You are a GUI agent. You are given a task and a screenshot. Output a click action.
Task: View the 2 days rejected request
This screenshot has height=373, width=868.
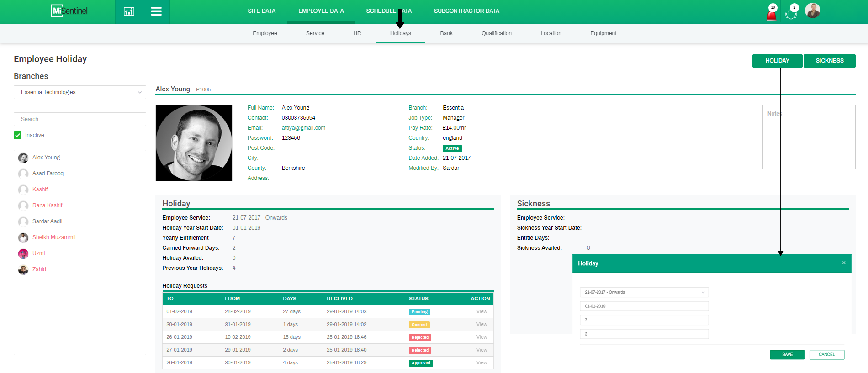[482, 350]
